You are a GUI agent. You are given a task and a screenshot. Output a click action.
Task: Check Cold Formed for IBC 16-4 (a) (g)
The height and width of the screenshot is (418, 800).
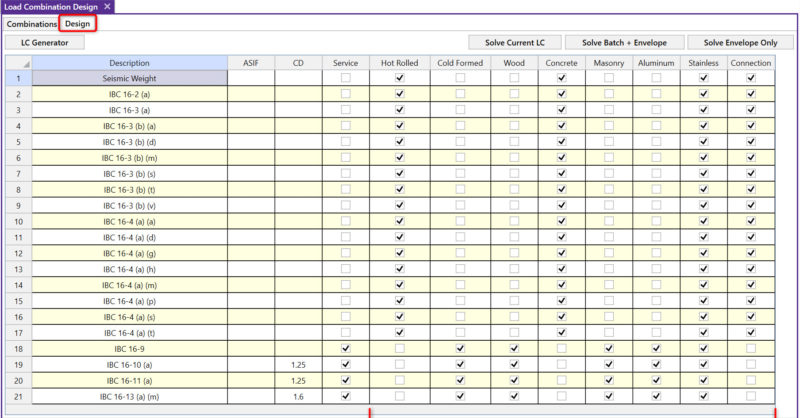460,253
